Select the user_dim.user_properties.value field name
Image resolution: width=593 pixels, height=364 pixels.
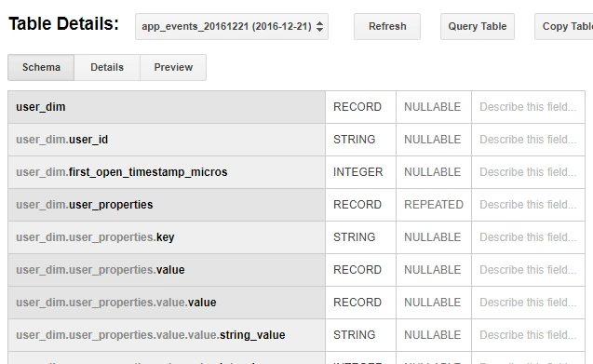[x=101, y=270]
